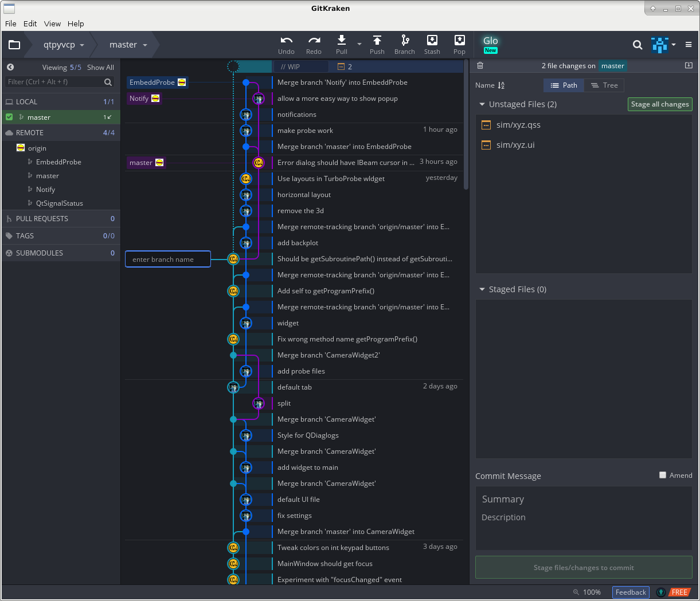Expand the SUBMODULES section
The image size is (700, 601).
click(x=61, y=253)
